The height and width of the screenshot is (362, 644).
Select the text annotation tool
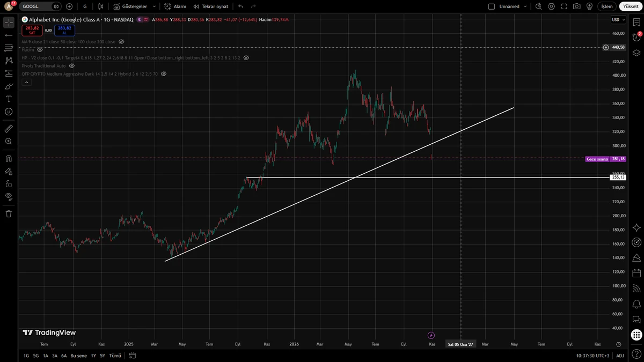9,99
